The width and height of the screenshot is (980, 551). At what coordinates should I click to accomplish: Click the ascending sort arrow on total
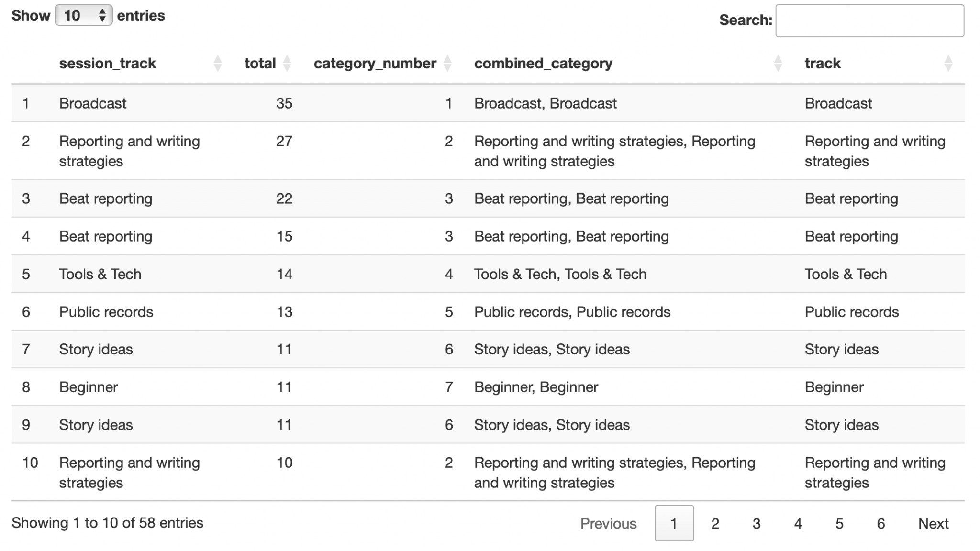(x=287, y=60)
